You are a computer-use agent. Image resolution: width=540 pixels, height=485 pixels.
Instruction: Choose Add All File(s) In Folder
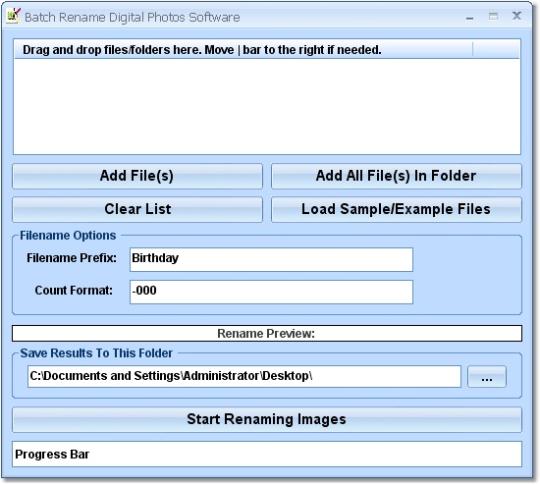click(x=396, y=176)
